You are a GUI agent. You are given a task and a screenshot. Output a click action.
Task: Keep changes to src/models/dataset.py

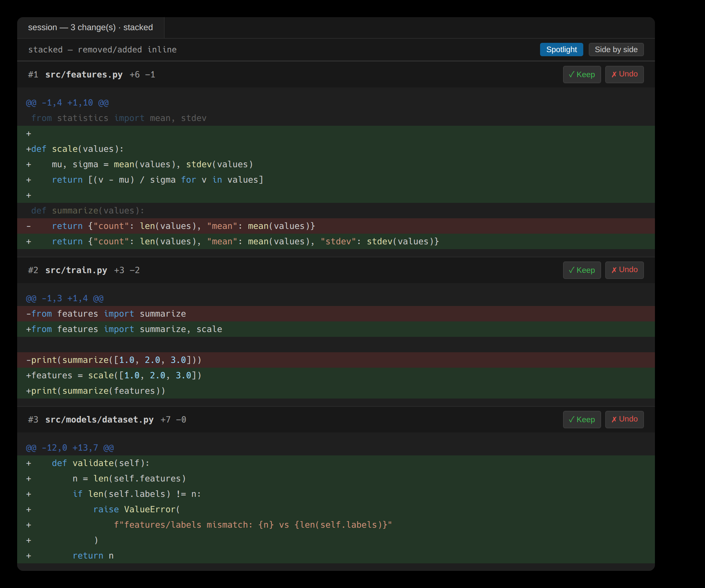582,419
